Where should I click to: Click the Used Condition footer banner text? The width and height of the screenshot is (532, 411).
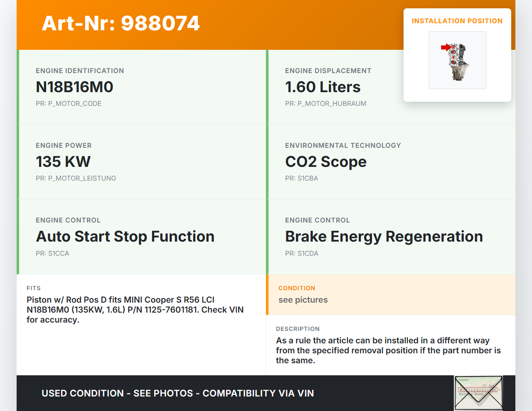point(177,393)
